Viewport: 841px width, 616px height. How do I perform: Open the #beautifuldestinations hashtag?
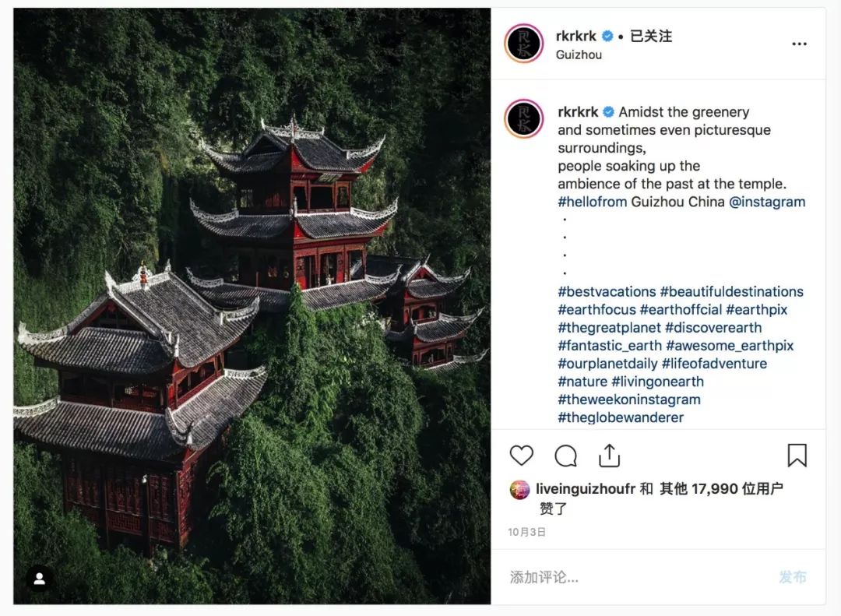(x=731, y=291)
